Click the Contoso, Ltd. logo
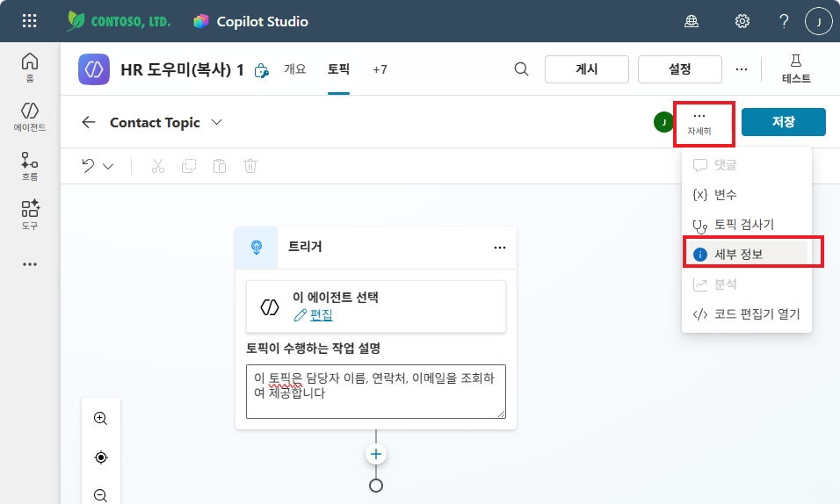 [119, 21]
